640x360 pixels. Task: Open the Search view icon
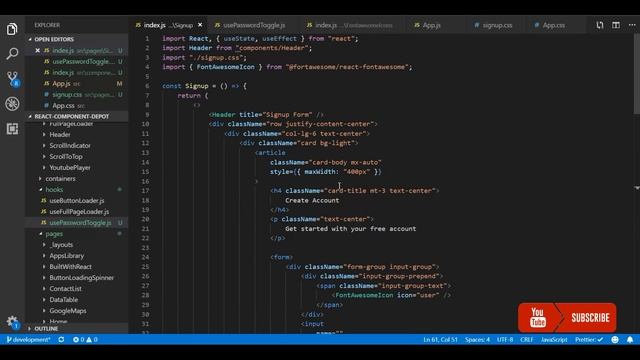(12, 53)
